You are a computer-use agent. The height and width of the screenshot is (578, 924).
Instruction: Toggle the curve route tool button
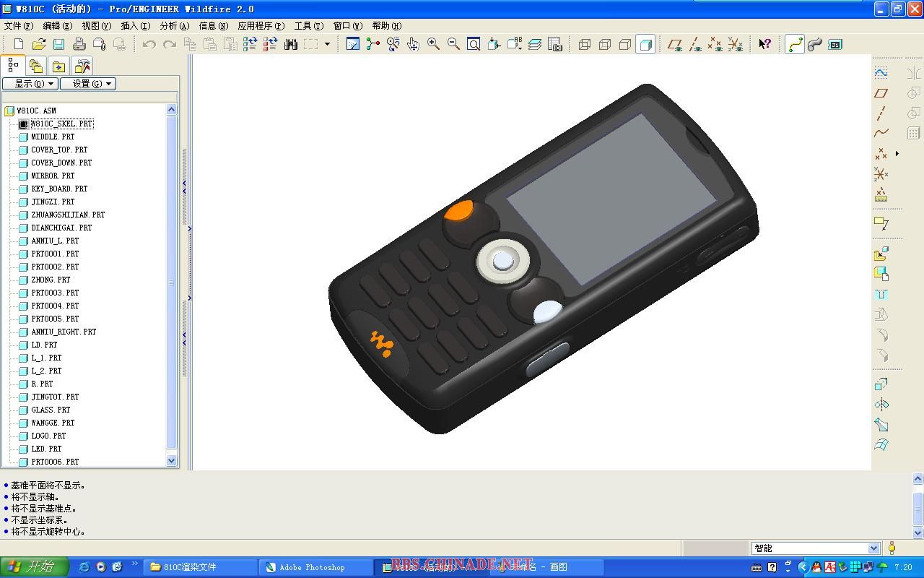(x=795, y=44)
